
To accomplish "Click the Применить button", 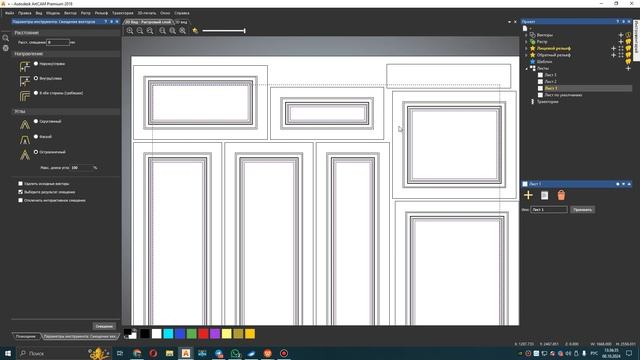I will 582,210.
